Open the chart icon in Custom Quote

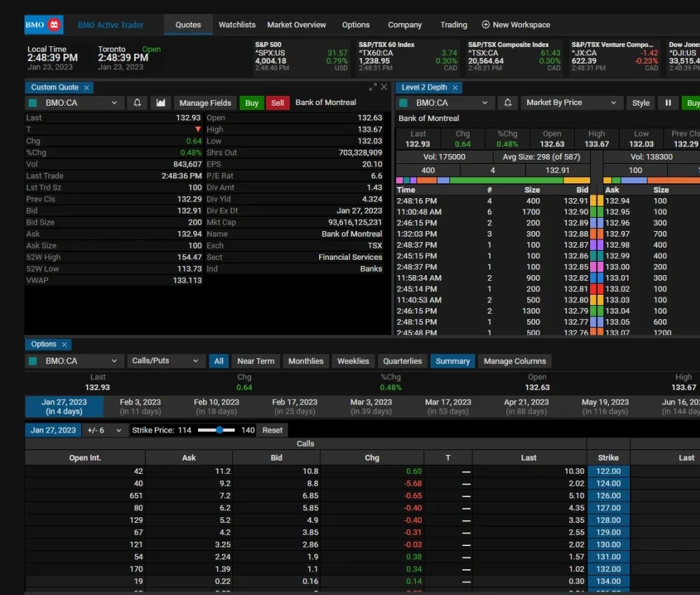161,103
